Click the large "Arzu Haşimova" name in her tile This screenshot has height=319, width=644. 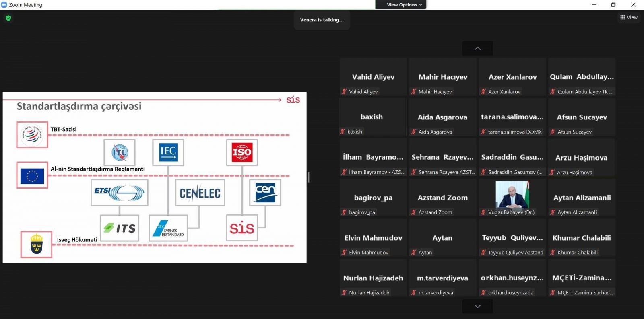point(581,158)
